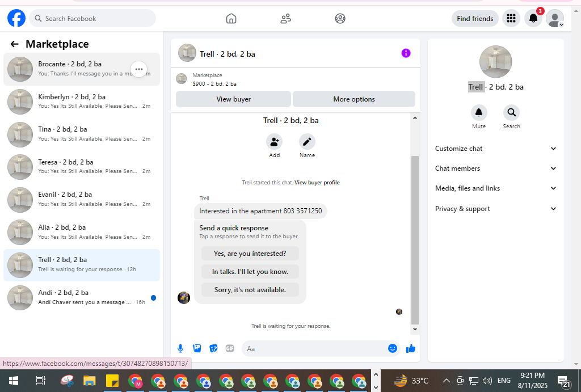Click the More options button

click(x=354, y=99)
